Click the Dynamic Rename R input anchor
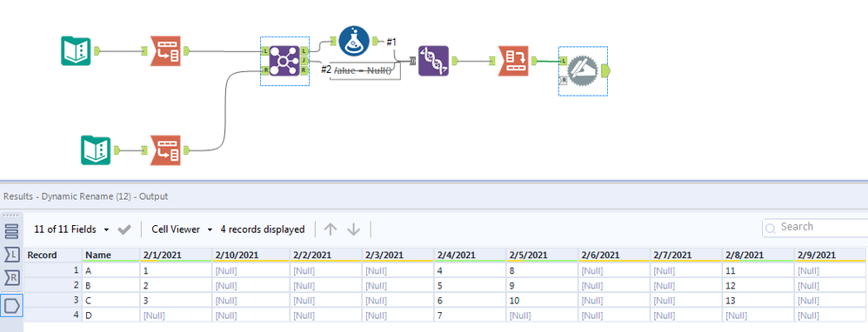This screenshot has height=332, width=868. pos(564,81)
